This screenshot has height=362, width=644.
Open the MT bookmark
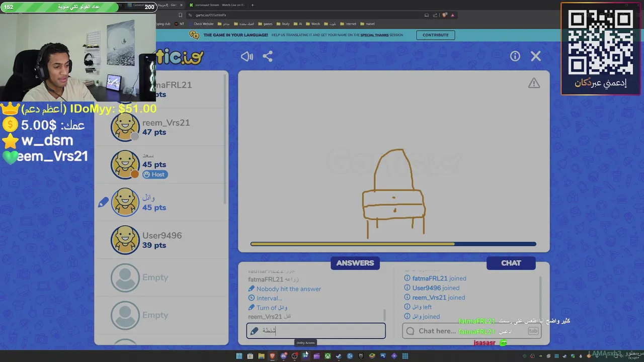179,24
